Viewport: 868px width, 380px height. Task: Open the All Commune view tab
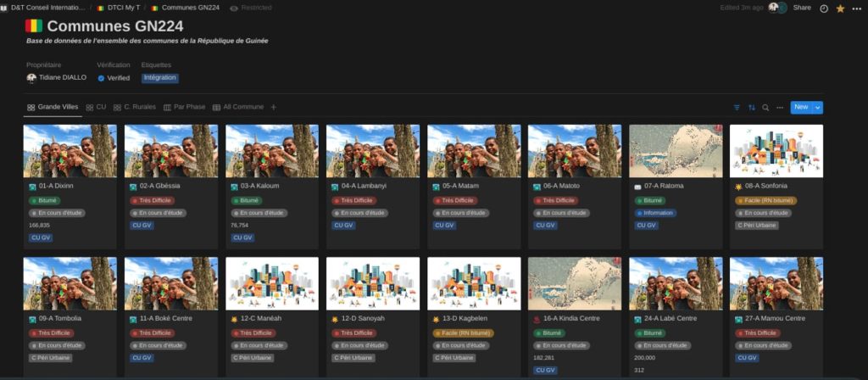click(x=238, y=108)
